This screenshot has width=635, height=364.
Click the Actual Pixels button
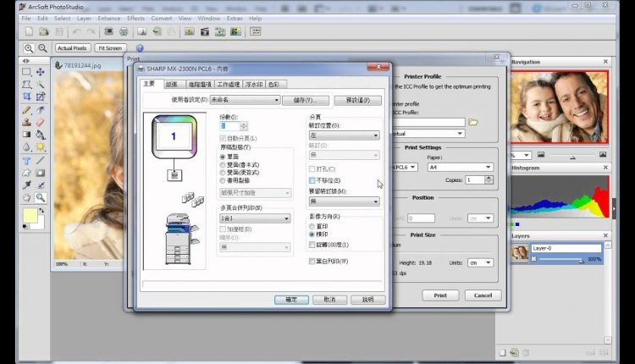pos(73,48)
